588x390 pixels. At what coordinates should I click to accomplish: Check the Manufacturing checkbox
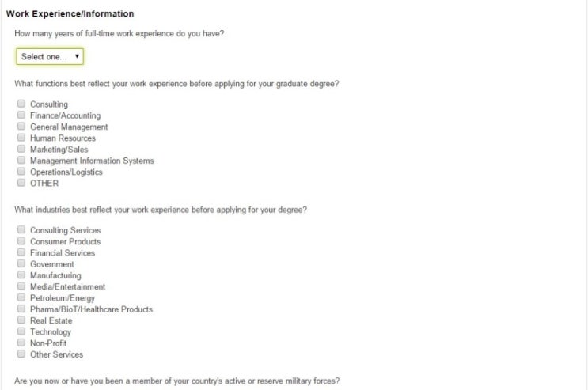pos(21,275)
